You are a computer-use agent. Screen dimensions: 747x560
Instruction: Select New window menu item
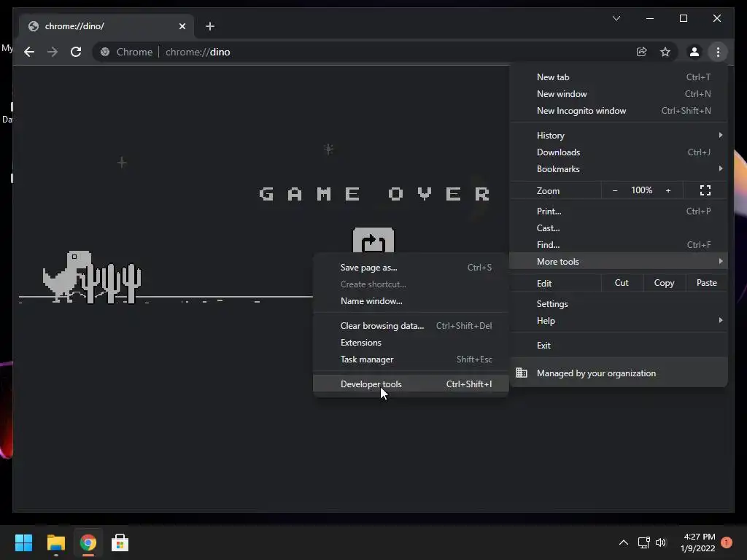pos(619,94)
